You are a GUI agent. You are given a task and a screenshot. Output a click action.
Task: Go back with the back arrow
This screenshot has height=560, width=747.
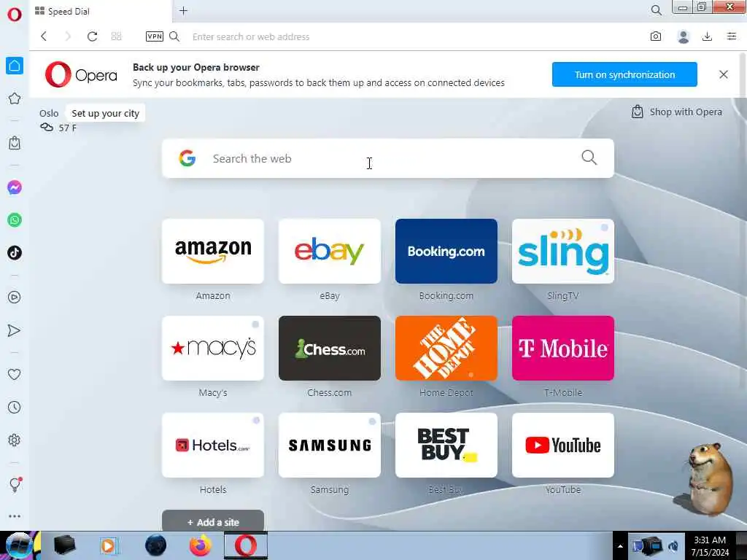44,36
